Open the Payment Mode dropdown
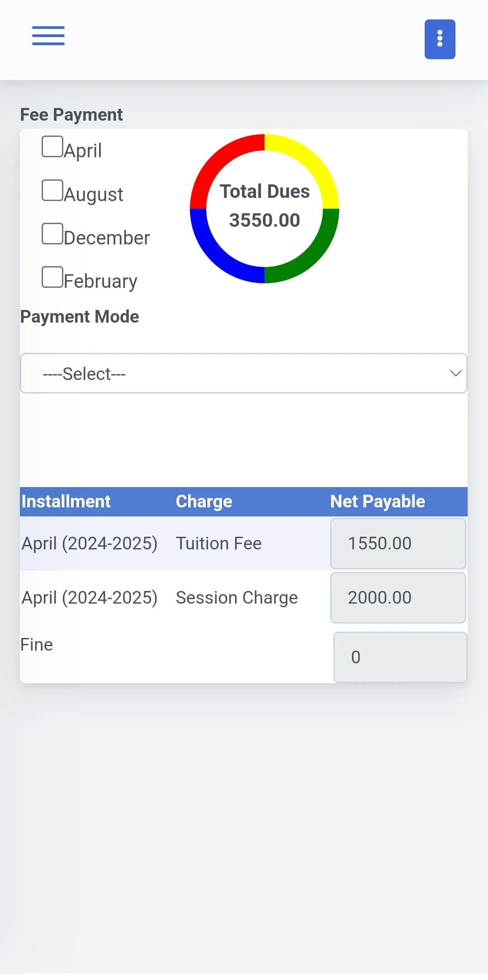The image size is (488, 980). click(x=243, y=373)
